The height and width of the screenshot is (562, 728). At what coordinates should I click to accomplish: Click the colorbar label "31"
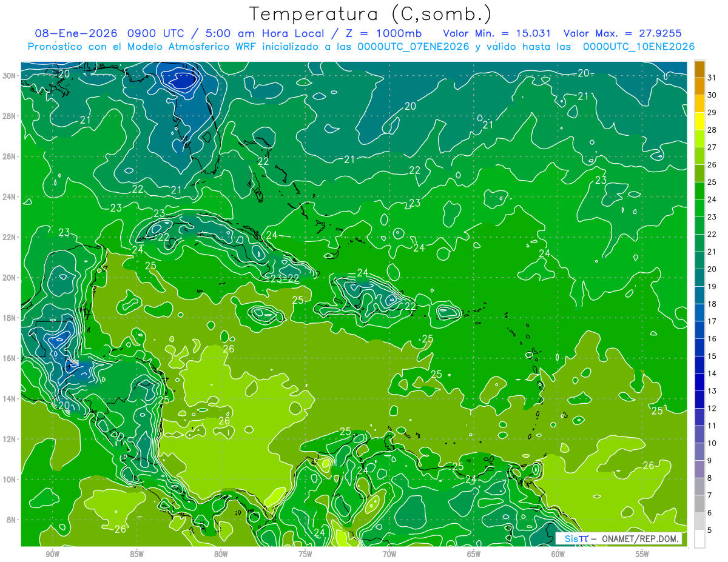coord(712,78)
